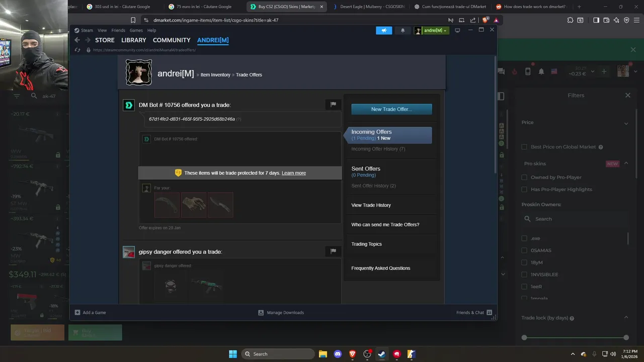Select the AK-47 item offered by gipsy danger
The height and width of the screenshot is (362, 644).
pos(207,286)
